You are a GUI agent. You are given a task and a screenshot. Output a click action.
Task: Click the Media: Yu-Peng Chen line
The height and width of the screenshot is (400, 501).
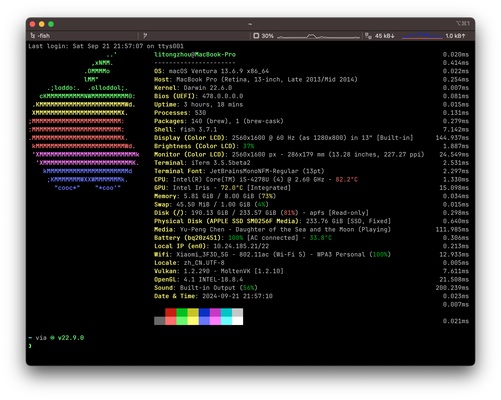272,229
